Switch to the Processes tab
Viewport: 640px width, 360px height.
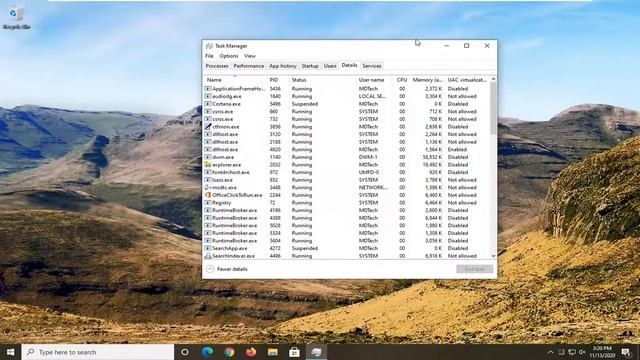(217, 66)
